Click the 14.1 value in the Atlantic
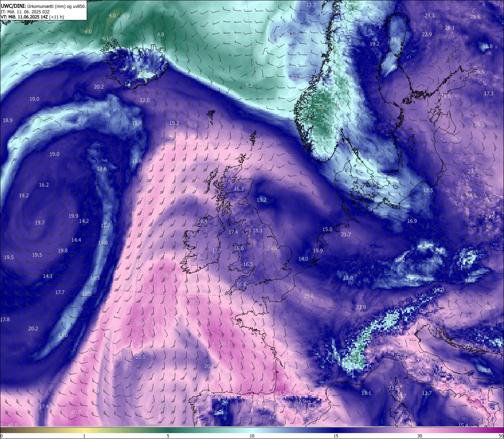 pyautogui.click(x=48, y=276)
